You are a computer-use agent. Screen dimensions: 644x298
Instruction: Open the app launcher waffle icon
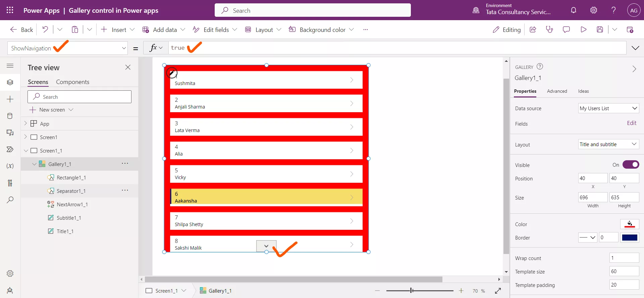tap(10, 10)
